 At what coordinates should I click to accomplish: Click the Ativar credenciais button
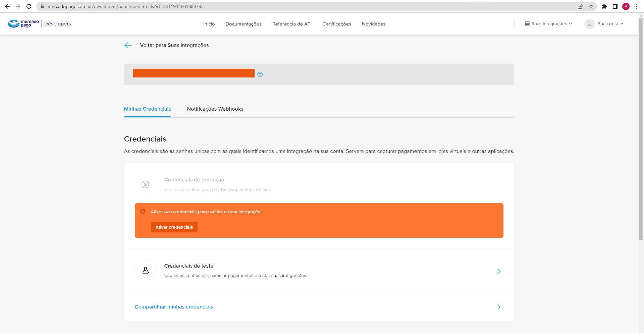click(x=174, y=227)
